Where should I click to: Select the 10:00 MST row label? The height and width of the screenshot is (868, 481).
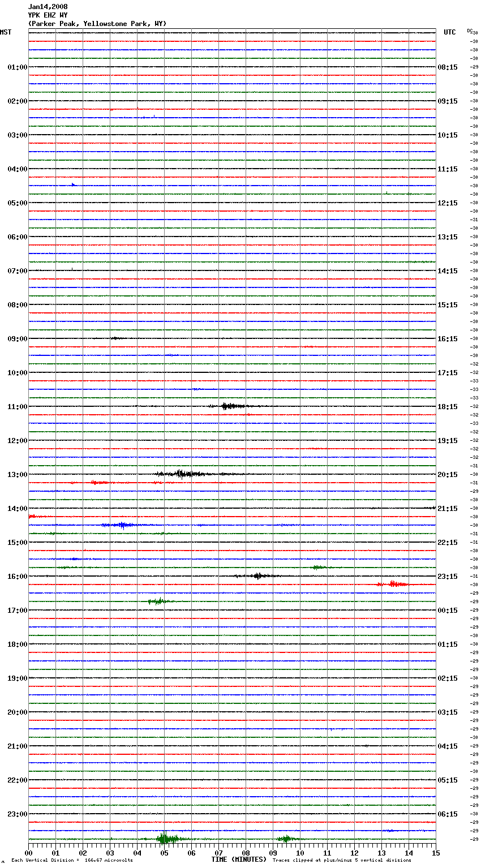pos(18,373)
